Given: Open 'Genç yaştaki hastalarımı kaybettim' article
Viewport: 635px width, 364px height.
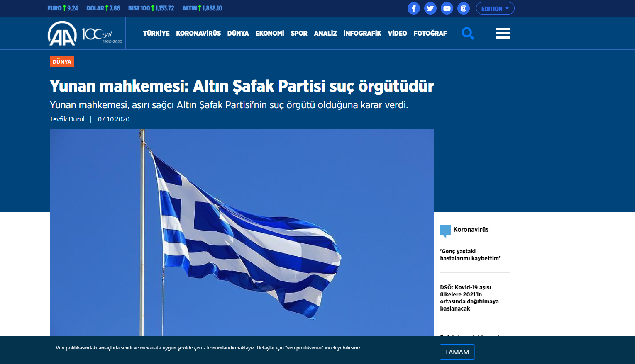Looking at the screenshot, I should tap(470, 255).
